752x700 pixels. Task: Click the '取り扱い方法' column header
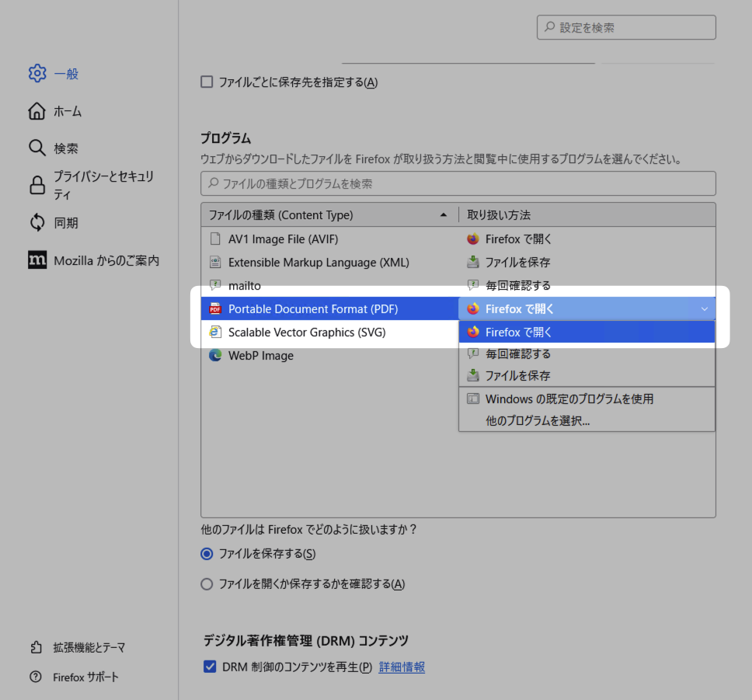point(587,215)
